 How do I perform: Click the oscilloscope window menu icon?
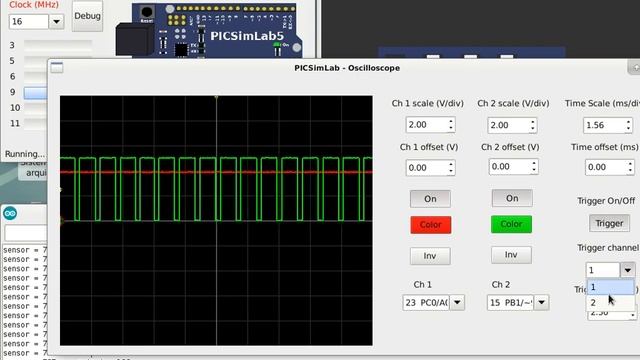tap(57, 67)
